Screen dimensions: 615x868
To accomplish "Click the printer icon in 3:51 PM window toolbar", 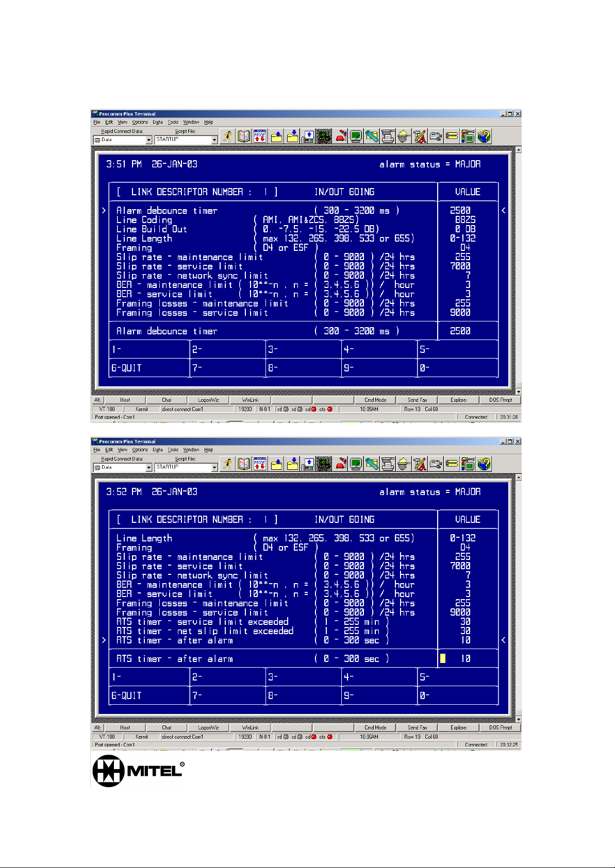I will pos(388,137).
